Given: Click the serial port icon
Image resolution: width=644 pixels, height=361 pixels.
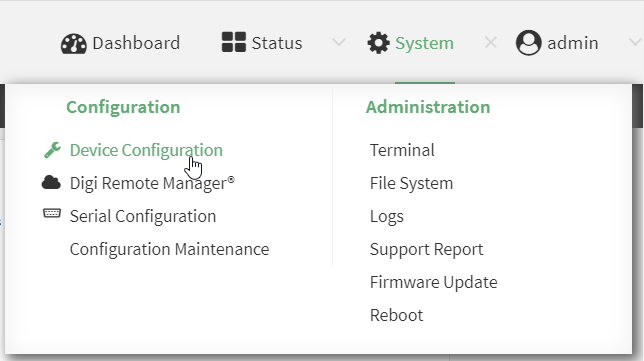Looking at the screenshot, I should click(52, 213).
